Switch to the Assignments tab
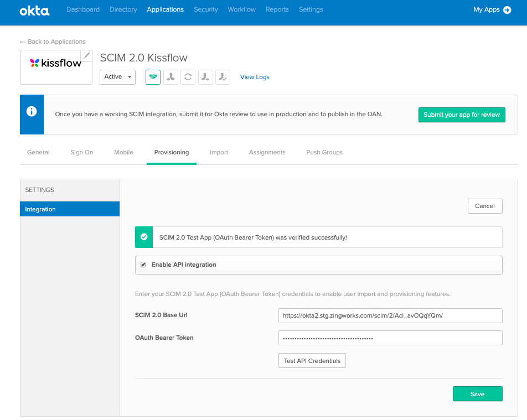This screenshot has width=527, height=420. pos(267,152)
